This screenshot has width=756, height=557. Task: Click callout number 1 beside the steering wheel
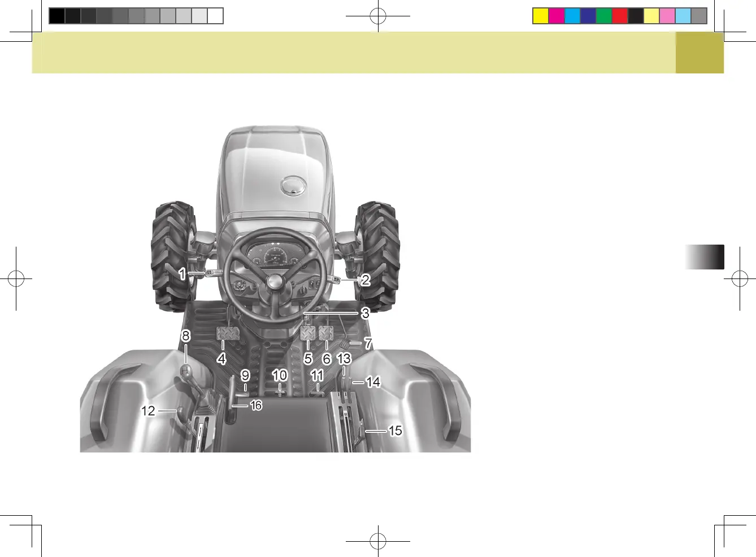click(x=182, y=274)
